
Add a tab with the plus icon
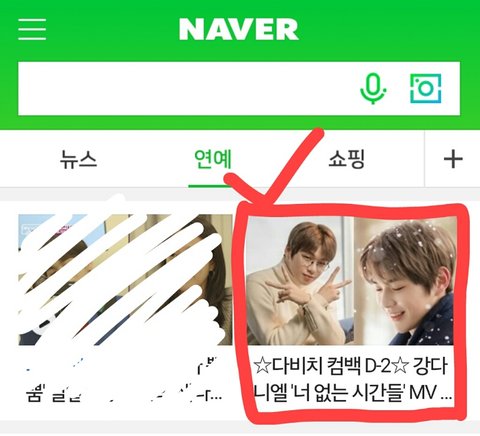pyautogui.click(x=453, y=160)
